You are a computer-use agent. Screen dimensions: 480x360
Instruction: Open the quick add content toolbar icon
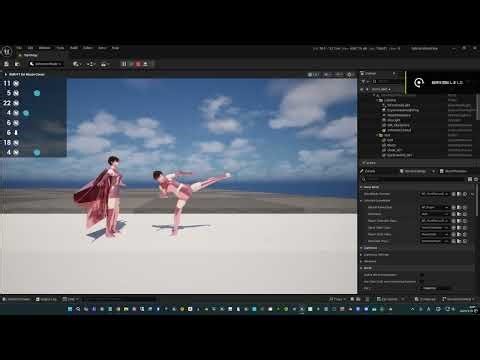(77, 64)
